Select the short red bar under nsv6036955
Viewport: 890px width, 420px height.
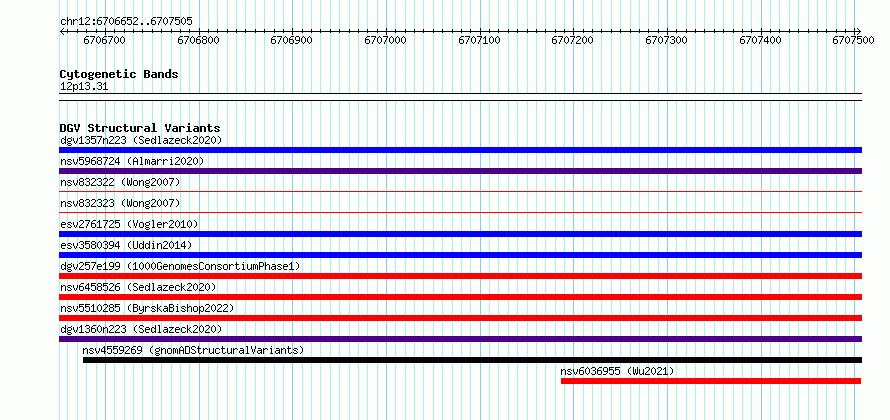click(x=711, y=381)
